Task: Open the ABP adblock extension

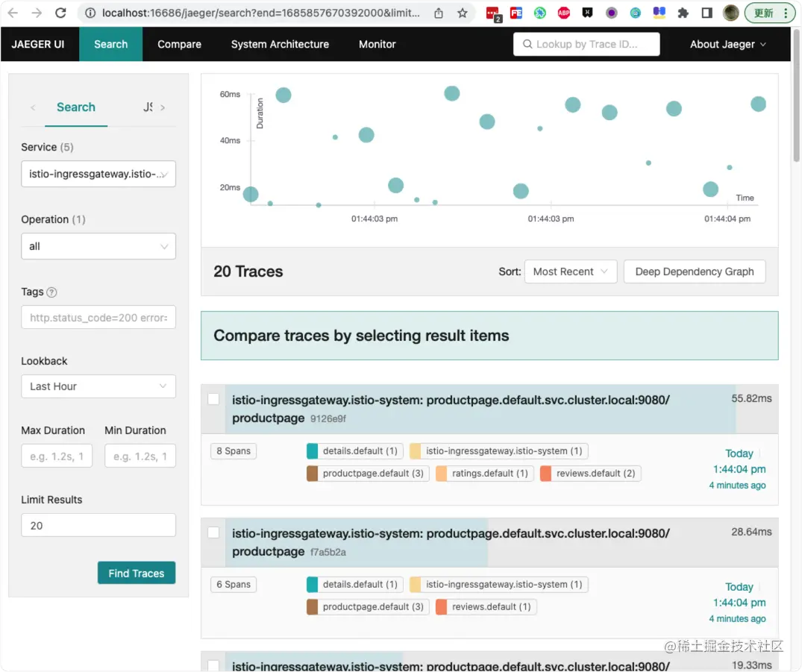Action: (x=564, y=13)
